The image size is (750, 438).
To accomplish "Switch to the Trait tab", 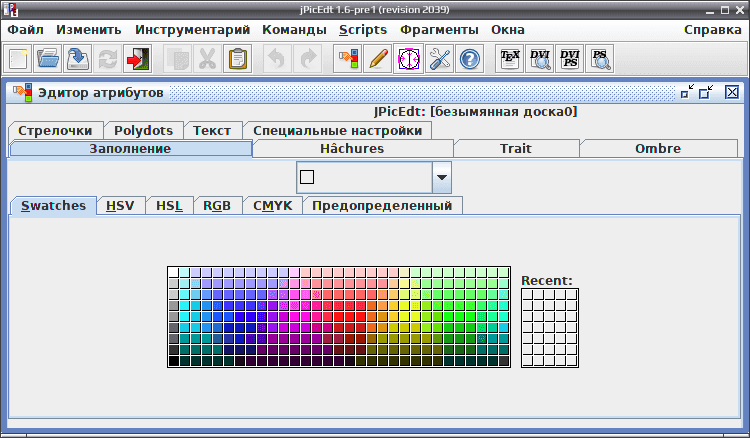I will point(516,149).
